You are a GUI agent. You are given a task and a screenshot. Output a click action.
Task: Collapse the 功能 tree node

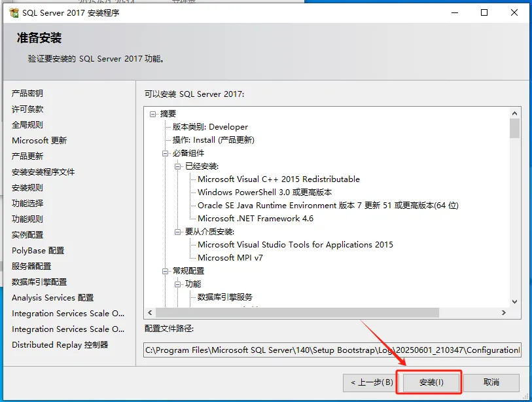178,284
